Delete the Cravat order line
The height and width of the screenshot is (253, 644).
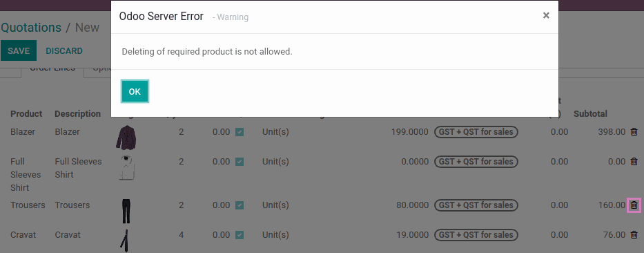(x=634, y=235)
